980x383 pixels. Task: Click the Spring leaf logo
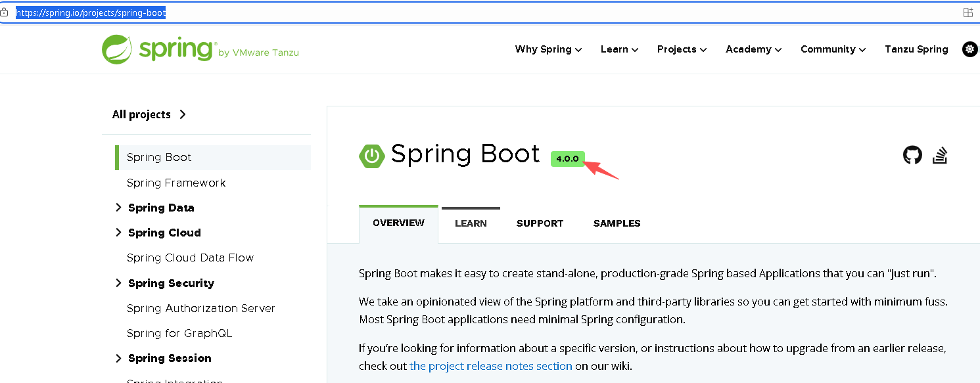[117, 50]
